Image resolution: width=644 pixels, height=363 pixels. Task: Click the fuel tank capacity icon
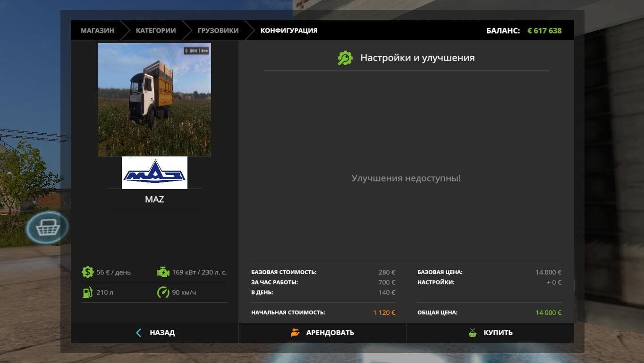coord(87,292)
